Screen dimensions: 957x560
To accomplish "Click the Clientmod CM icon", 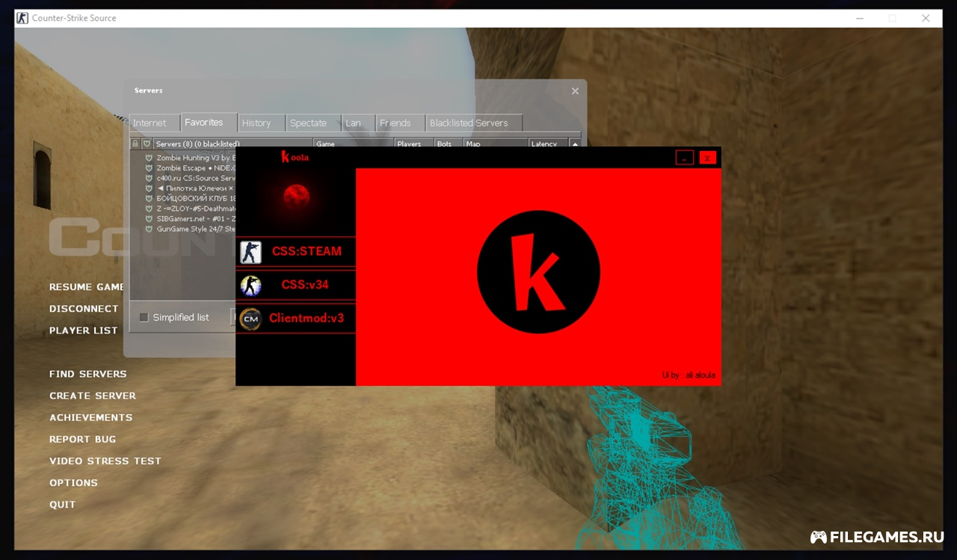I will pyautogui.click(x=250, y=319).
